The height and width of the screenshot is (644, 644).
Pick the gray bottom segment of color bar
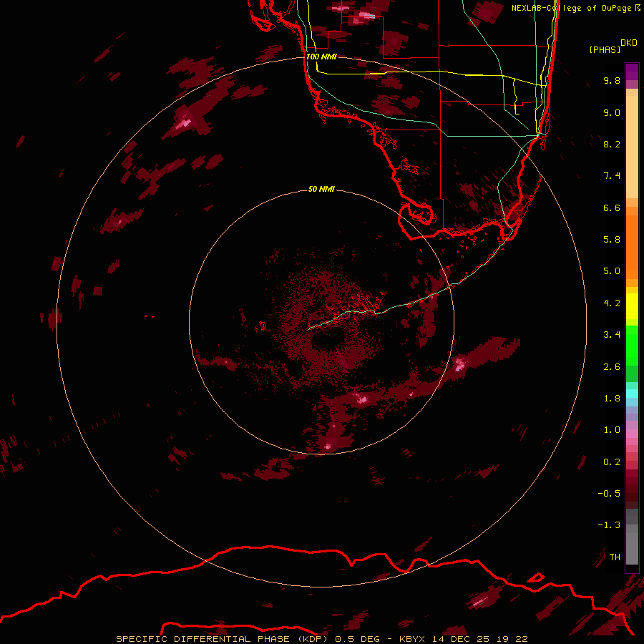[632, 538]
